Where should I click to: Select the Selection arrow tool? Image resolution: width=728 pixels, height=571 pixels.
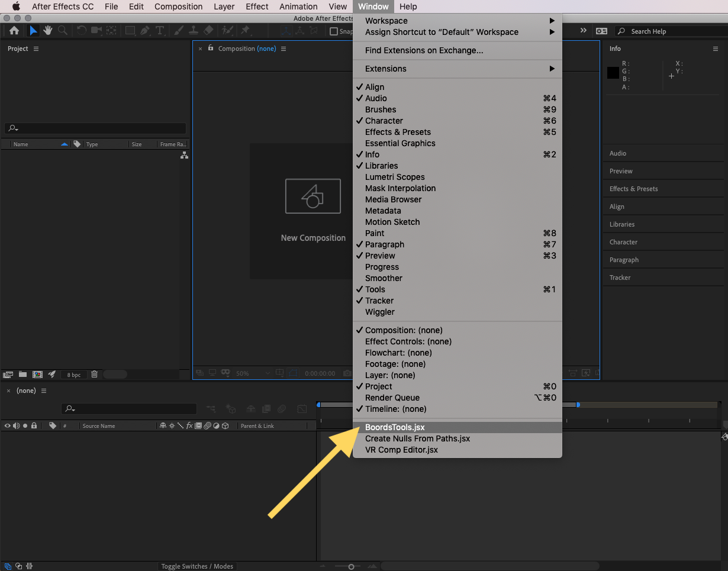(x=34, y=31)
